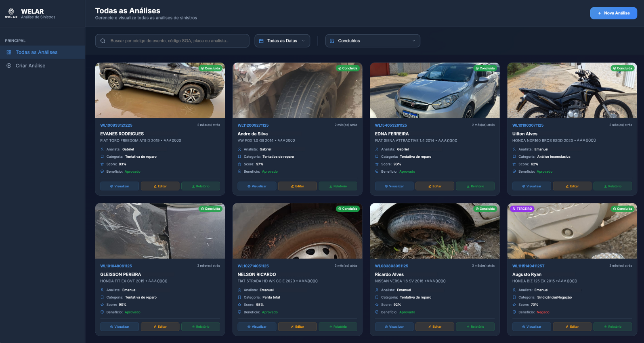Click Relatório on GLEISSON PEREIRA card
The image size is (644, 343).
pyautogui.click(x=201, y=326)
